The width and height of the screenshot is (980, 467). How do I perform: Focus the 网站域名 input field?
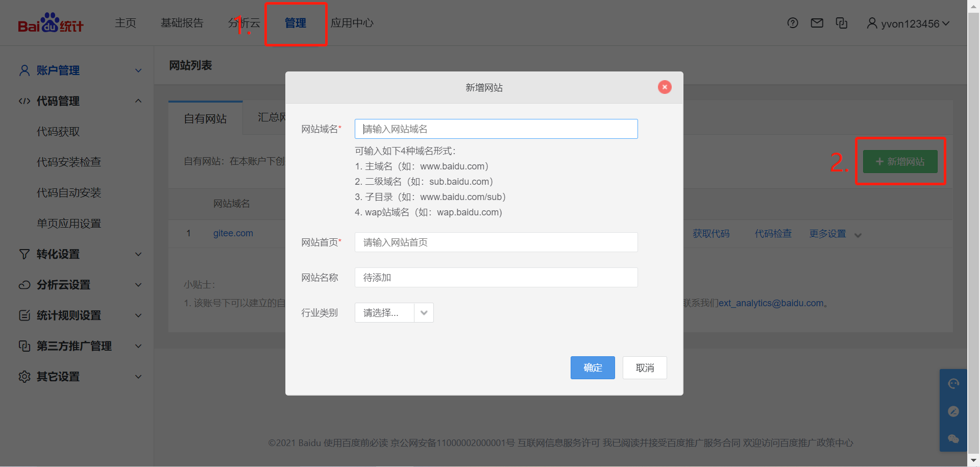click(496, 129)
